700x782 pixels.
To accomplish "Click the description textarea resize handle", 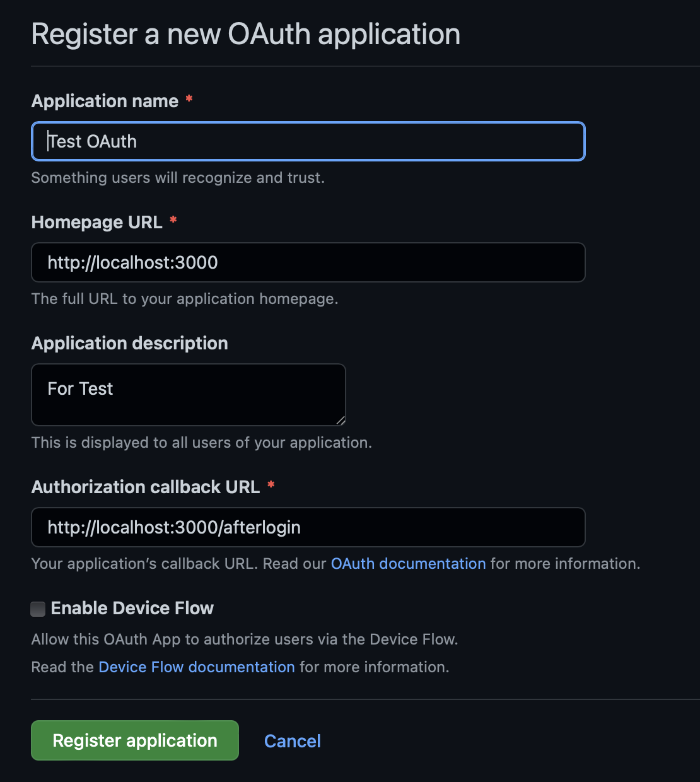I will [x=341, y=421].
